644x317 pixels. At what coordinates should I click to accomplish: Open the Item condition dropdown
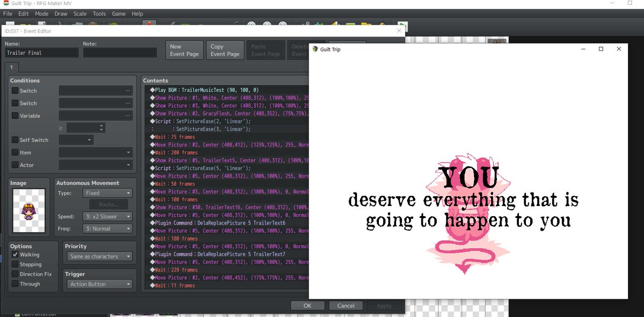pos(96,152)
